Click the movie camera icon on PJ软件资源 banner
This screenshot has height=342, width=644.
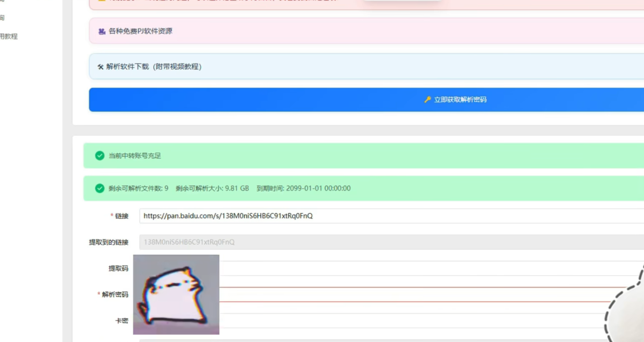tap(102, 31)
